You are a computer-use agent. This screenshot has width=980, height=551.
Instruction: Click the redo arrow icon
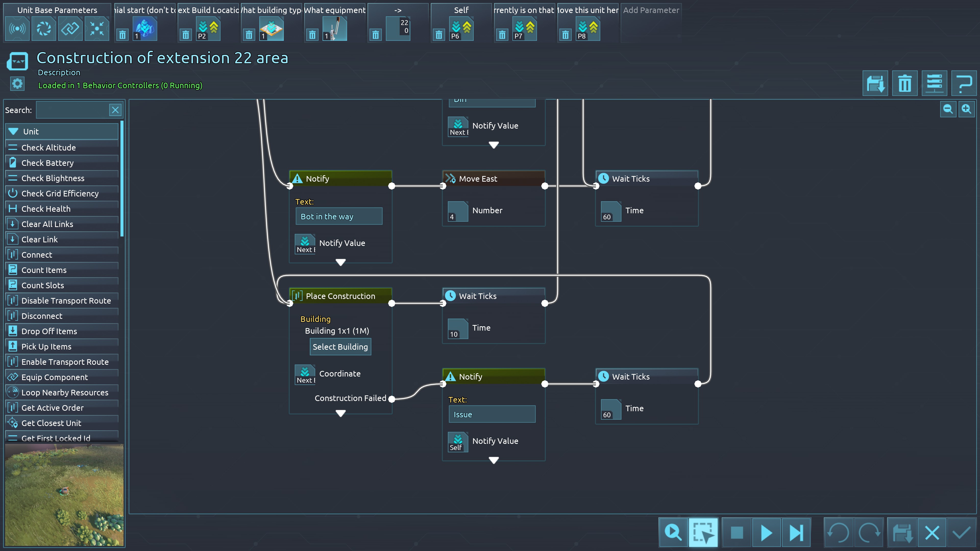(x=869, y=532)
